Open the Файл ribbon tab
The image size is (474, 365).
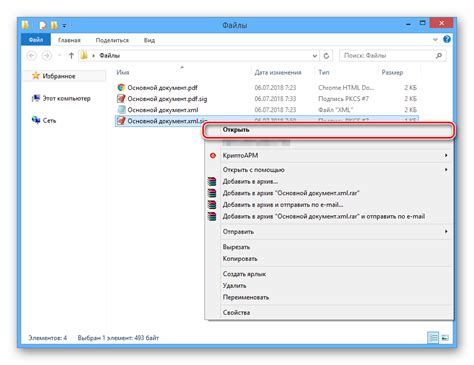point(36,40)
